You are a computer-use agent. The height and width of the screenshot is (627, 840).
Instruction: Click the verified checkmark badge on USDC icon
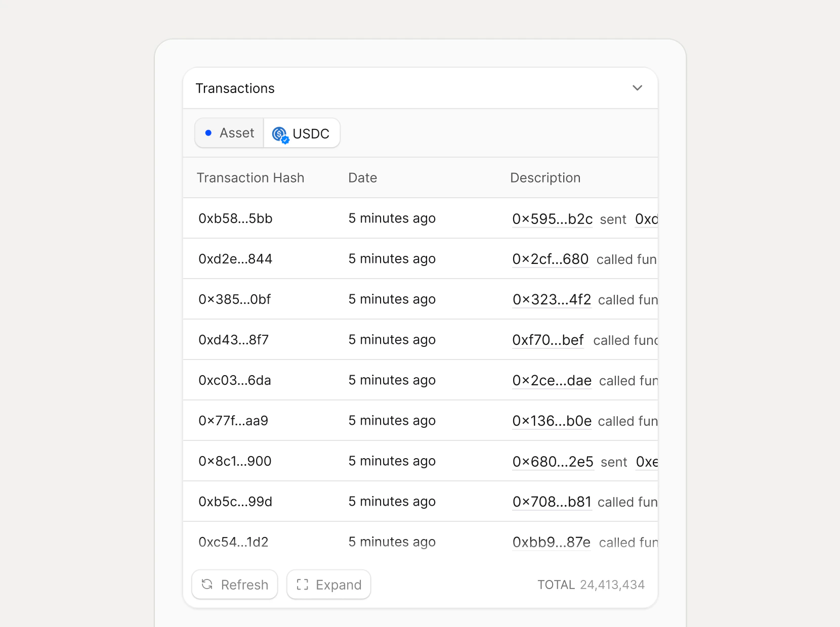[x=286, y=139]
